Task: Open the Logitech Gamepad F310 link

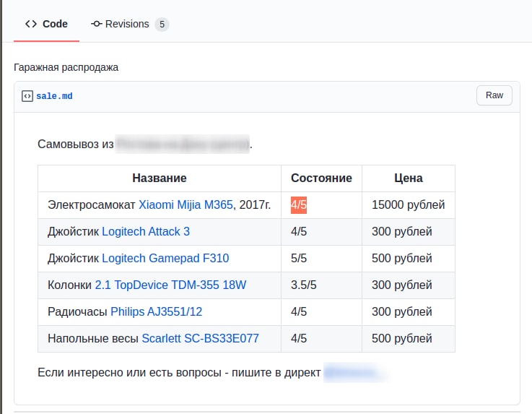Action: pyautogui.click(x=165, y=259)
